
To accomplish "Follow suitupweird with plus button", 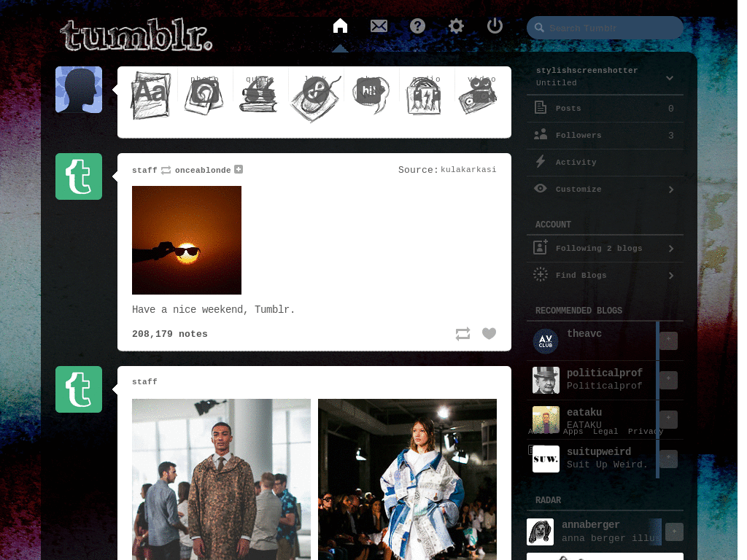I will click(x=668, y=459).
